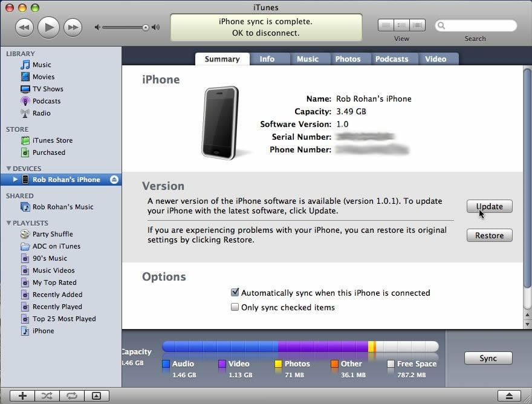Eject Rob Rohan's iPhone from sidebar

coord(114,180)
